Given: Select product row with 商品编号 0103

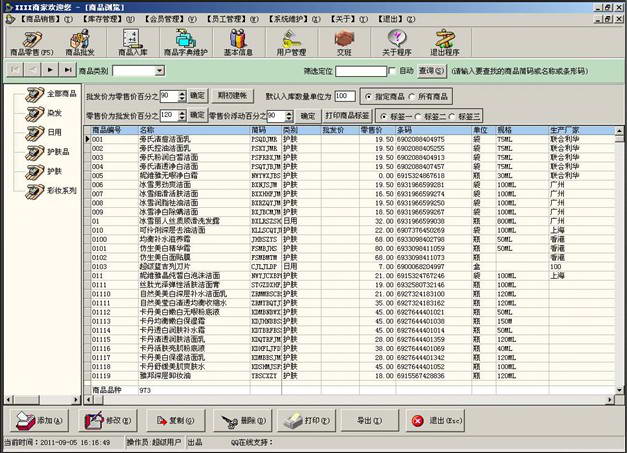Looking at the screenshot, I should coord(349,267).
